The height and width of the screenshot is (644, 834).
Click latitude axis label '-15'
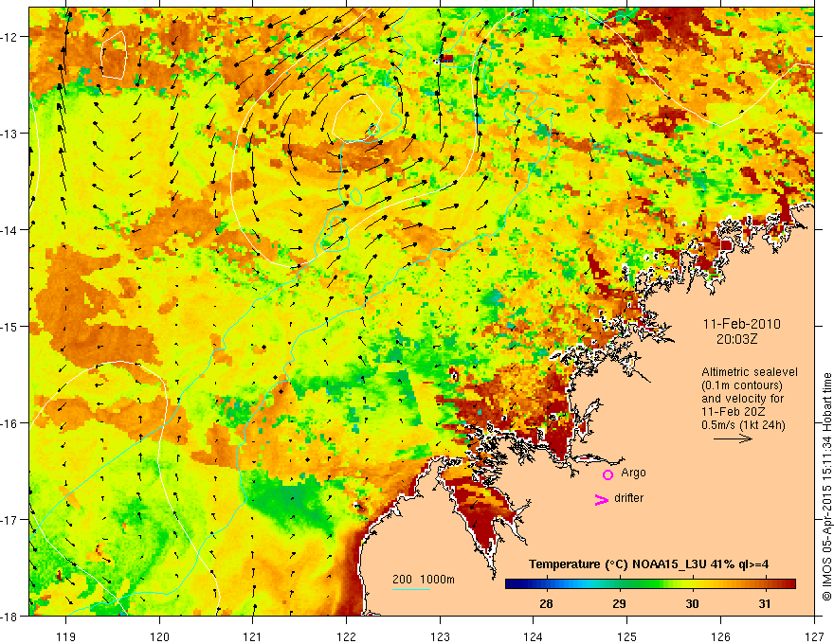click(9, 326)
